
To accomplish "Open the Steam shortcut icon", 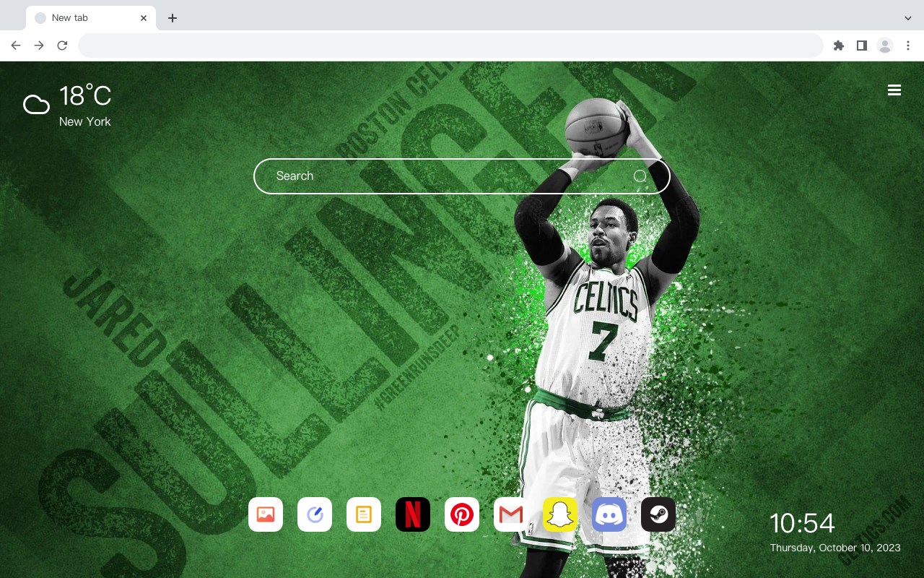I will (x=658, y=514).
